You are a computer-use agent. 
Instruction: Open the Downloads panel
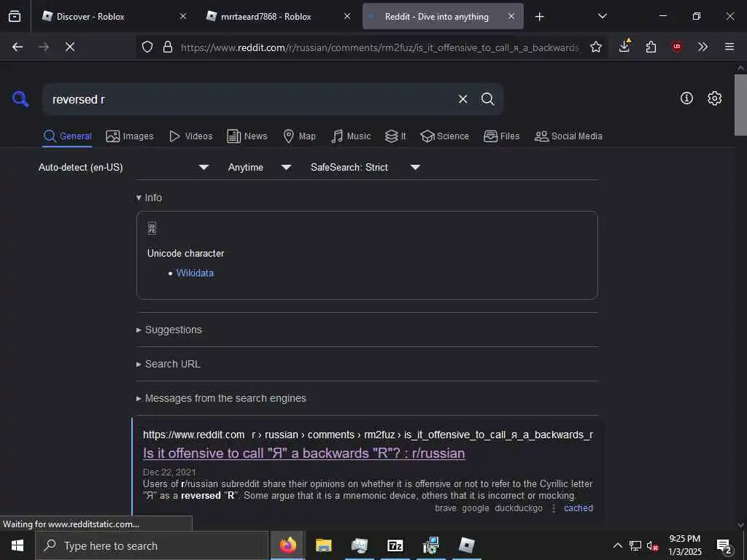624,46
